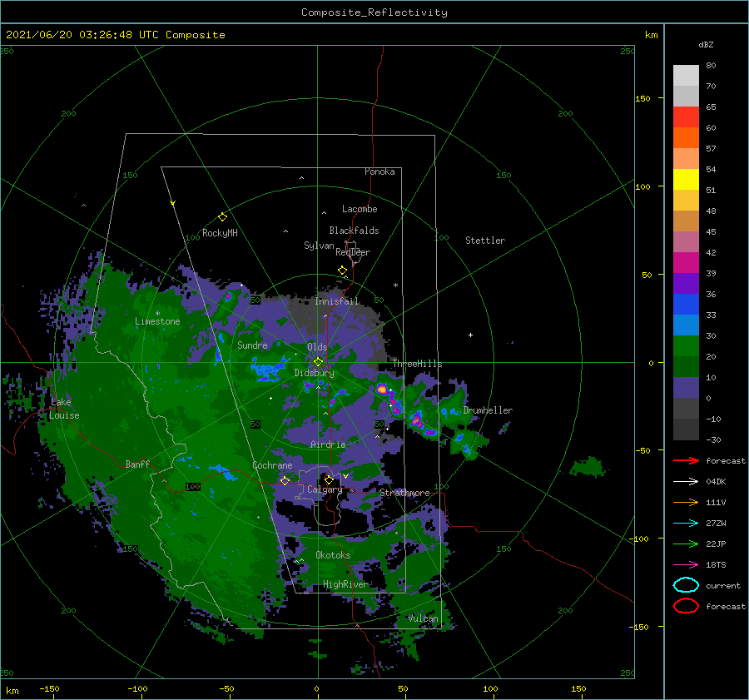Select the light gray 80-70 dBZ swatch
This screenshot has height=700, width=749.
(686, 76)
